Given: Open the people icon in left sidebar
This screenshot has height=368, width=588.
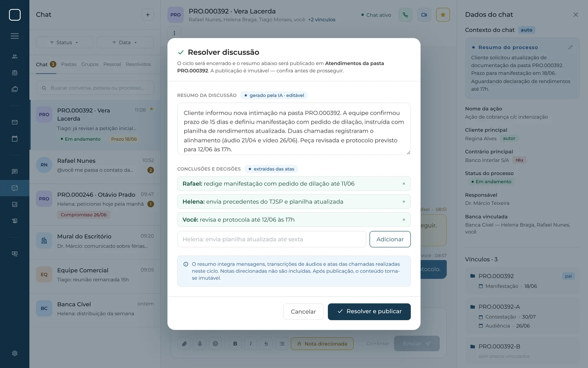Looking at the screenshot, I should click(x=15, y=56).
